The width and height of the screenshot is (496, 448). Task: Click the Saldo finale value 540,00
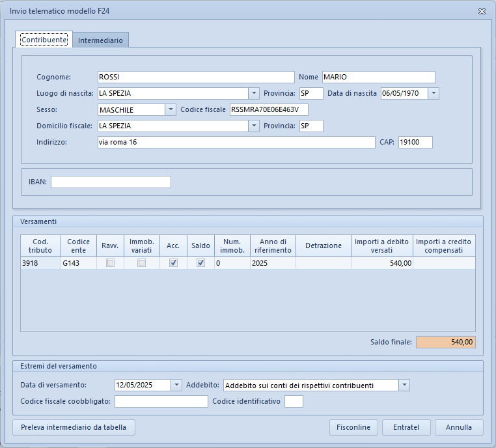pos(446,342)
